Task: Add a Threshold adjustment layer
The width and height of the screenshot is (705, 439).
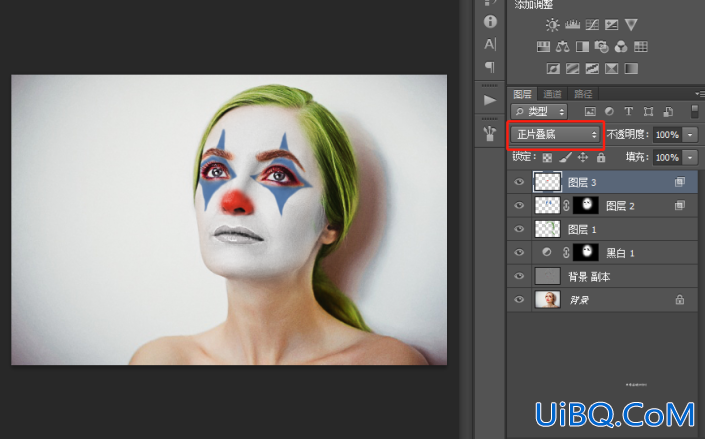Action: point(592,68)
